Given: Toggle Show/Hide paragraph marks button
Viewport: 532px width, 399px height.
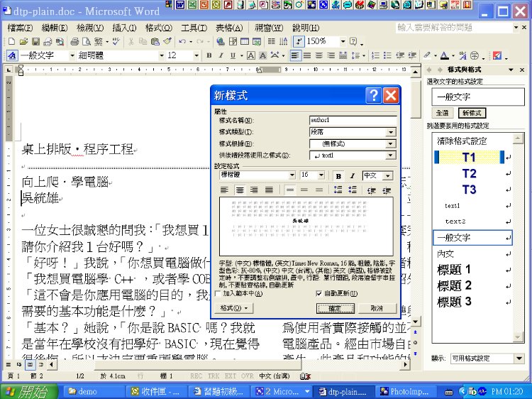Looking at the screenshot, I should (298, 41).
